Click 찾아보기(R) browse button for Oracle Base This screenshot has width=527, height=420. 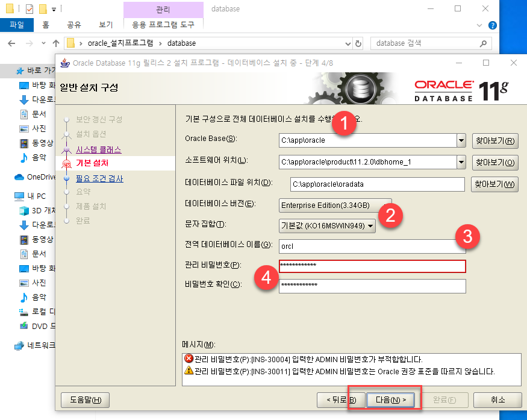(x=495, y=141)
